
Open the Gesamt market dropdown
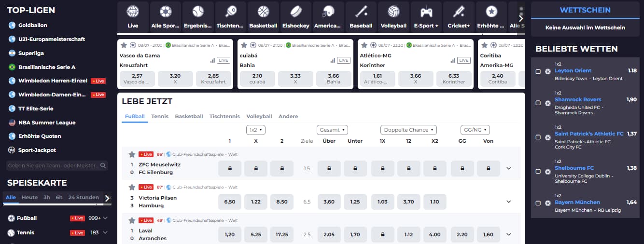point(333,130)
